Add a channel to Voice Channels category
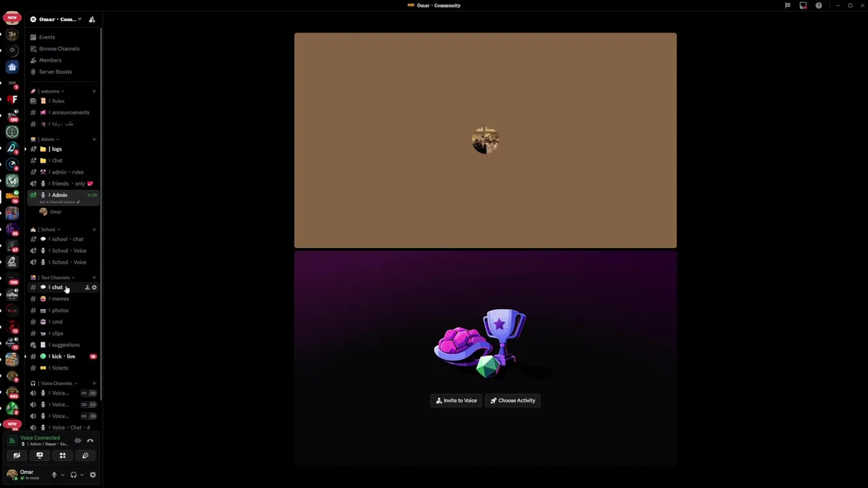Viewport: 868px width, 488px height. point(94,384)
